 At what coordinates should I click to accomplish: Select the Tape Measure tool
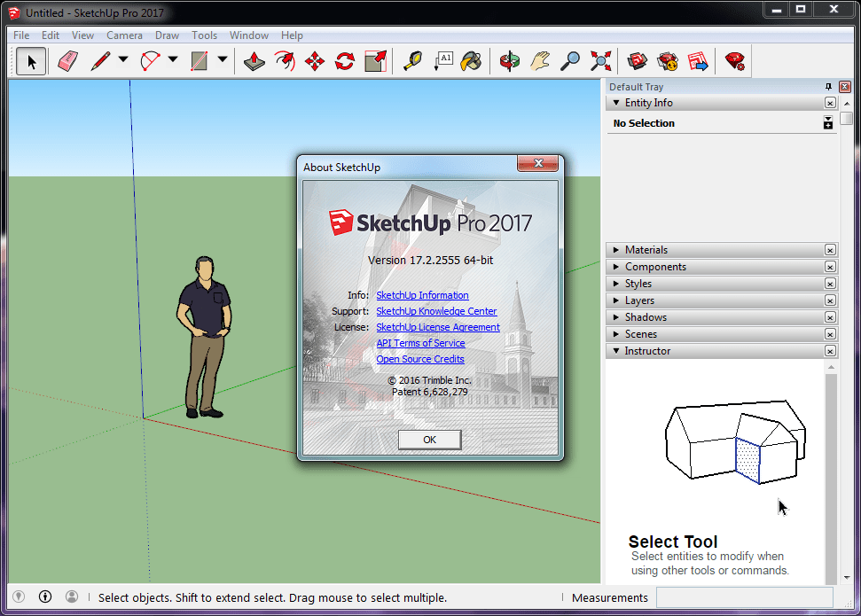point(412,61)
